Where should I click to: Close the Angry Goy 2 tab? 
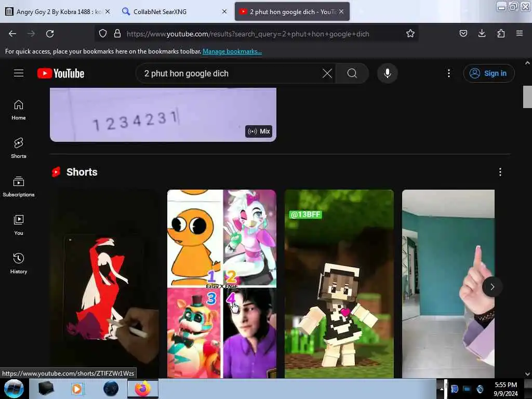(108, 11)
